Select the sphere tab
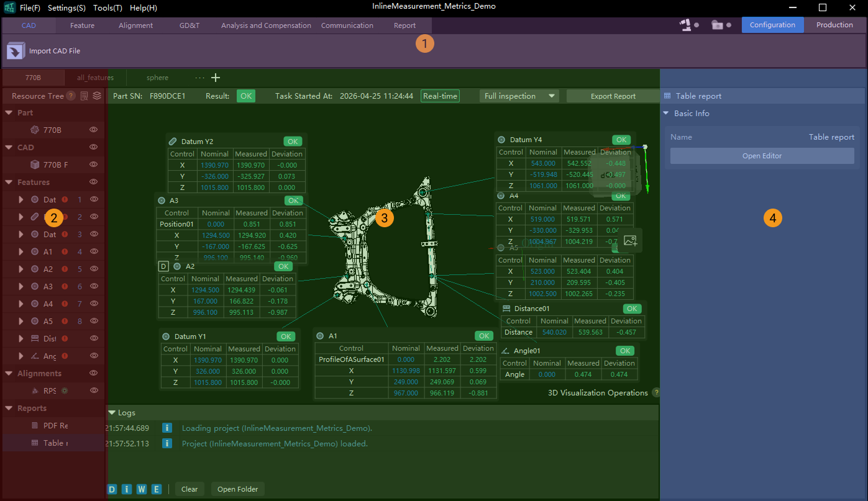This screenshot has width=868, height=501. tap(157, 78)
